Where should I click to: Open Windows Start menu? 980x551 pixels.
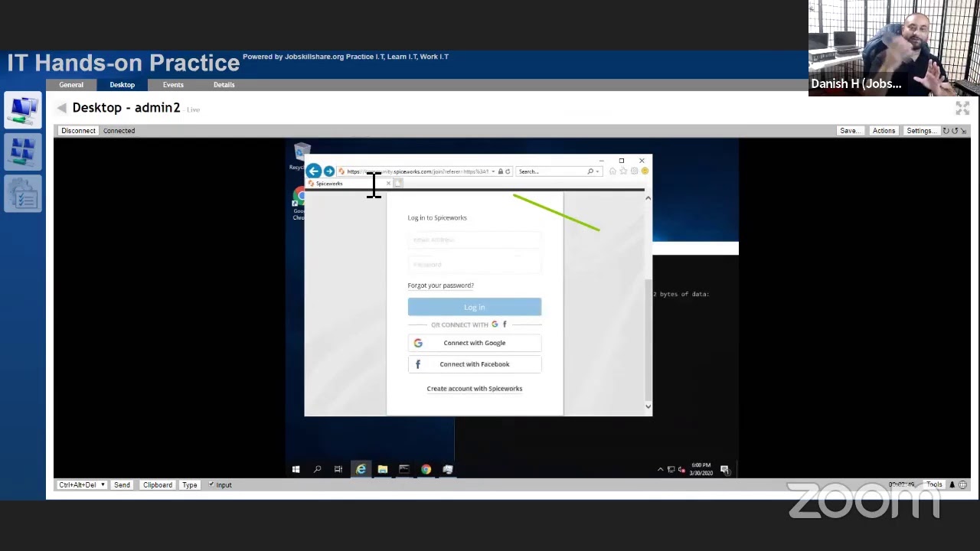[296, 469]
